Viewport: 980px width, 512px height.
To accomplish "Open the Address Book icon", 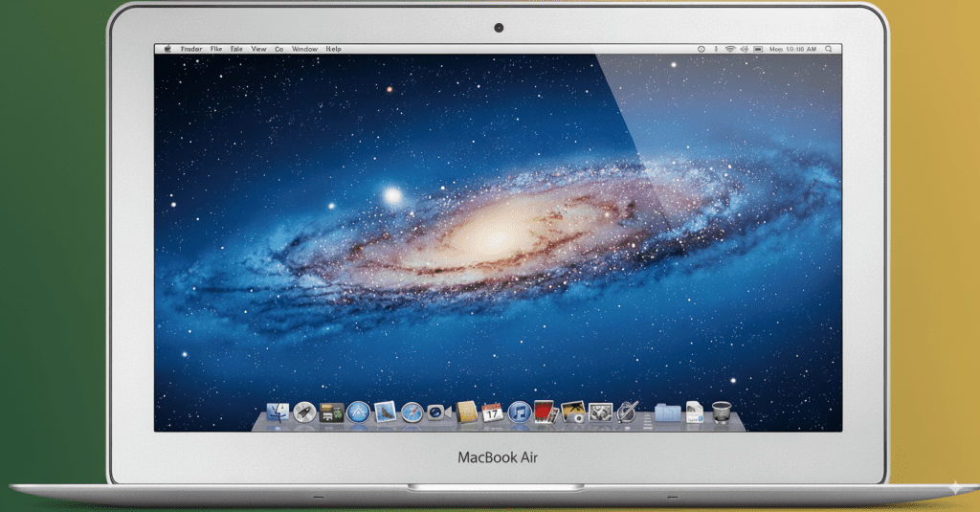I will pyautogui.click(x=466, y=412).
